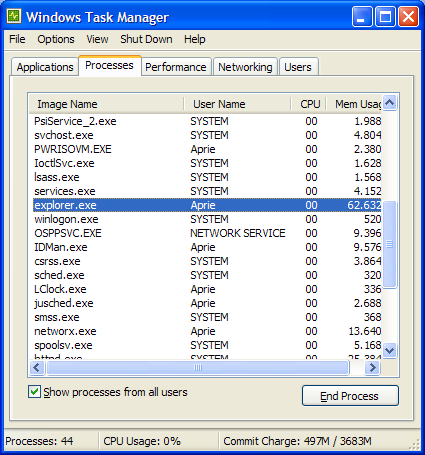Viewport: 425px width, 455px height.
Task: Open the Networking tab
Action: click(x=245, y=67)
